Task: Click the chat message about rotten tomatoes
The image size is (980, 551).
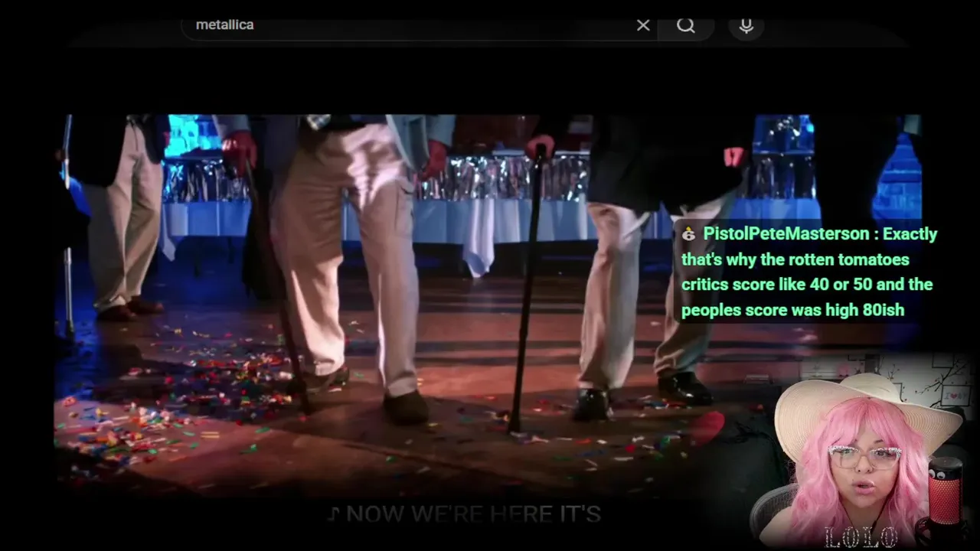Action: [x=808, y=272]
